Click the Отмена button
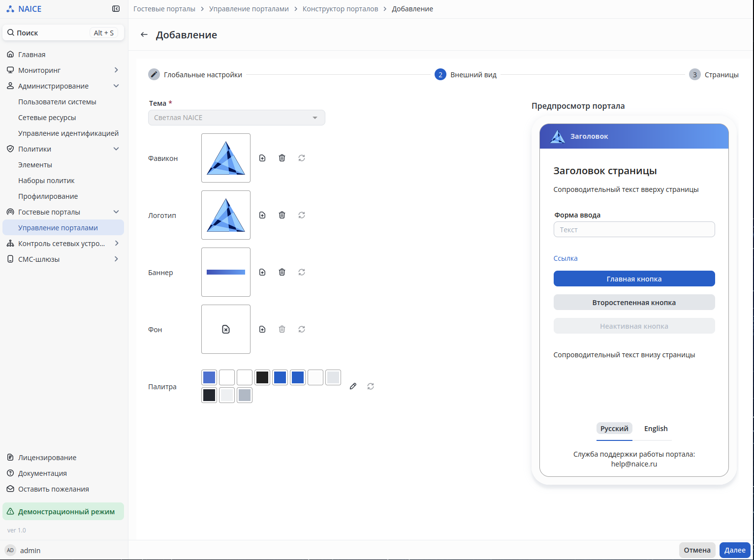 click(697, 550)
